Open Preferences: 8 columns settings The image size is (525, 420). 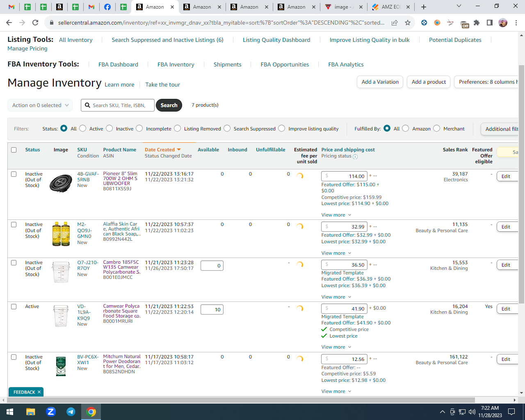pos(486,82)
